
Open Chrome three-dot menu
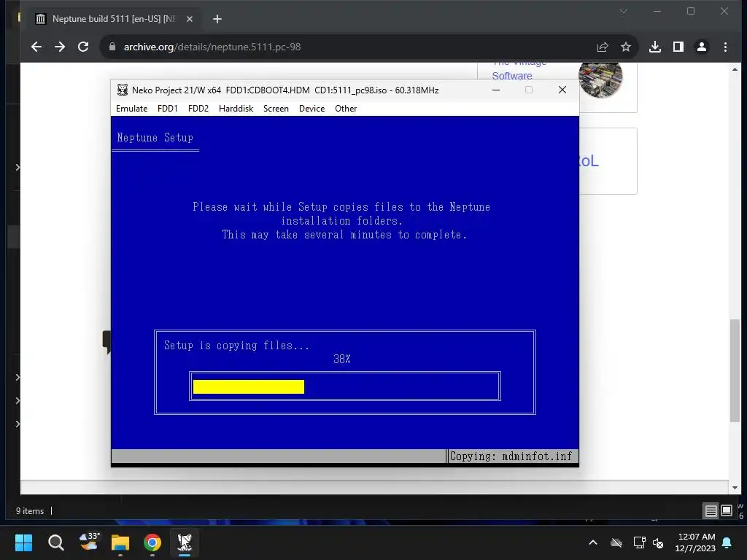pyautogui.click(x=725, y=47)
